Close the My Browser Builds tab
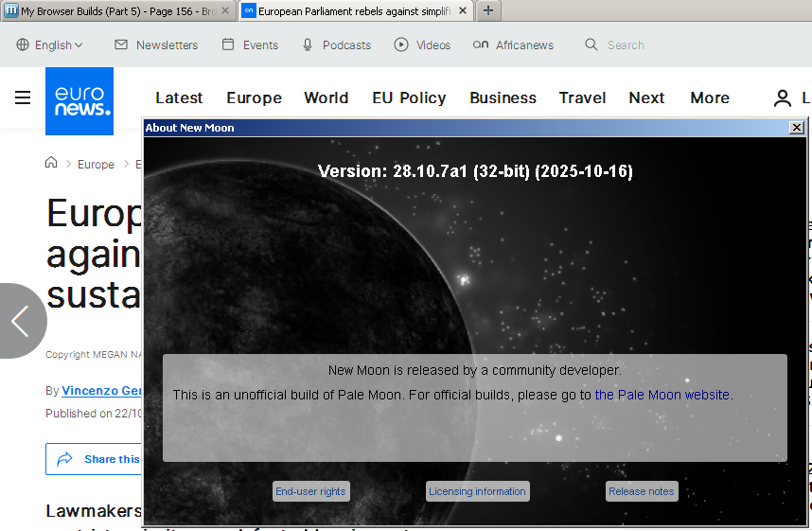812x531 pixels. [x=225, y=10]
